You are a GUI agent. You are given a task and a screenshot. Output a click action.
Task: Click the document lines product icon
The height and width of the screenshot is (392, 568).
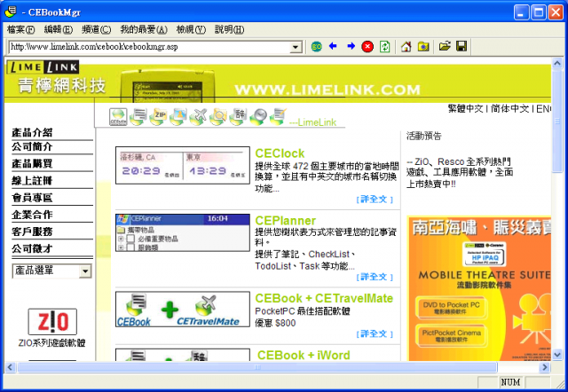pyautogui.click(x=138, y=116)
